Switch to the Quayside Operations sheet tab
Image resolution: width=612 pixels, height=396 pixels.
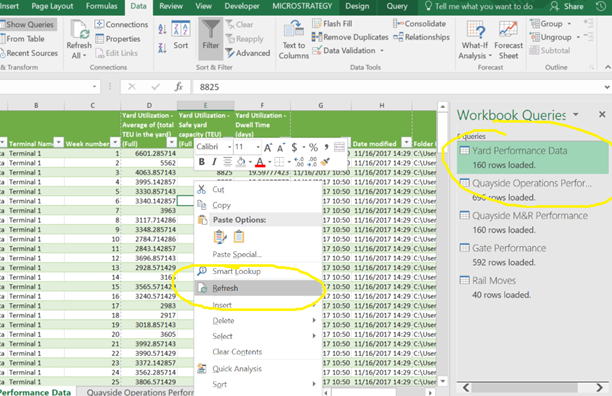pyautogui.click(x=140, y=392)
